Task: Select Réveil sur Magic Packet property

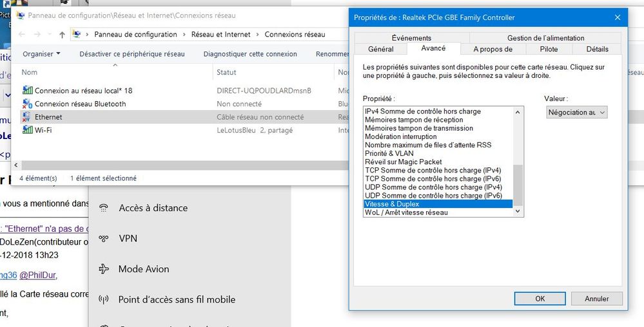Action: (x=404, y=162)
